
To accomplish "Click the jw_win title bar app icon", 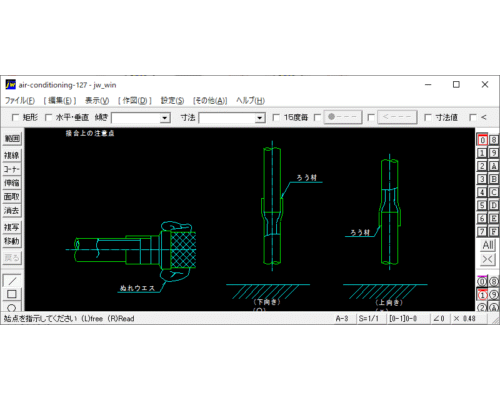I will pyautogui.click(x=10, y=85).
